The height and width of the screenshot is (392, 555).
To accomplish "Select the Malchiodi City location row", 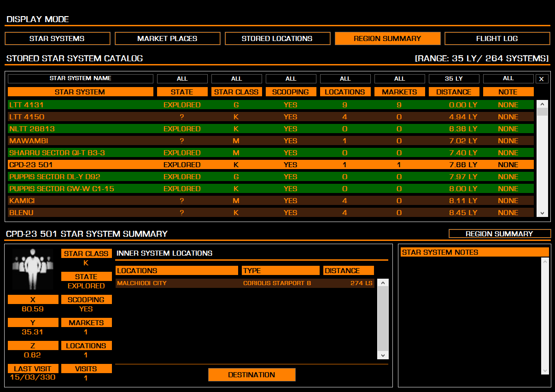I will pyautogui.click(x=245, y=283).
